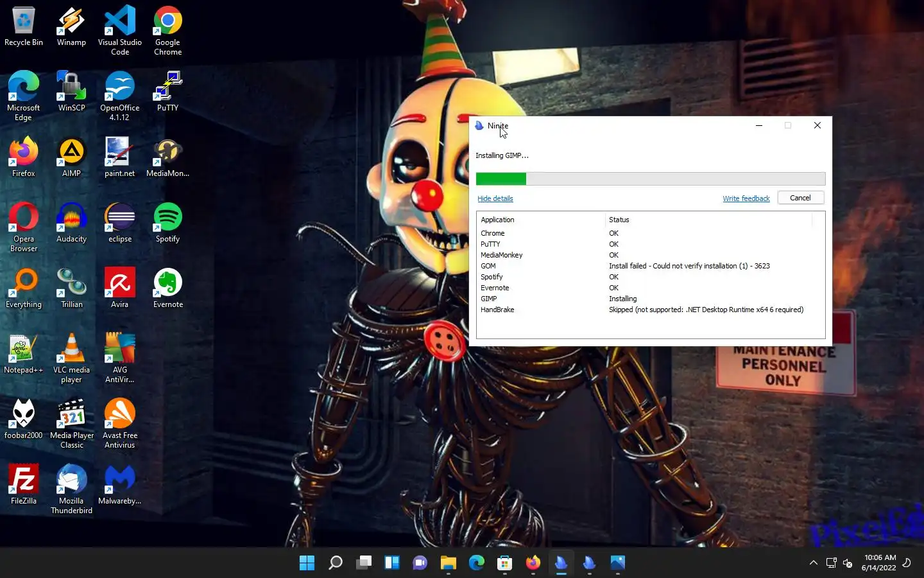Screen dimensions: 924x578
Task: Cancel the Ninite installation
Action: pos(800,198)
